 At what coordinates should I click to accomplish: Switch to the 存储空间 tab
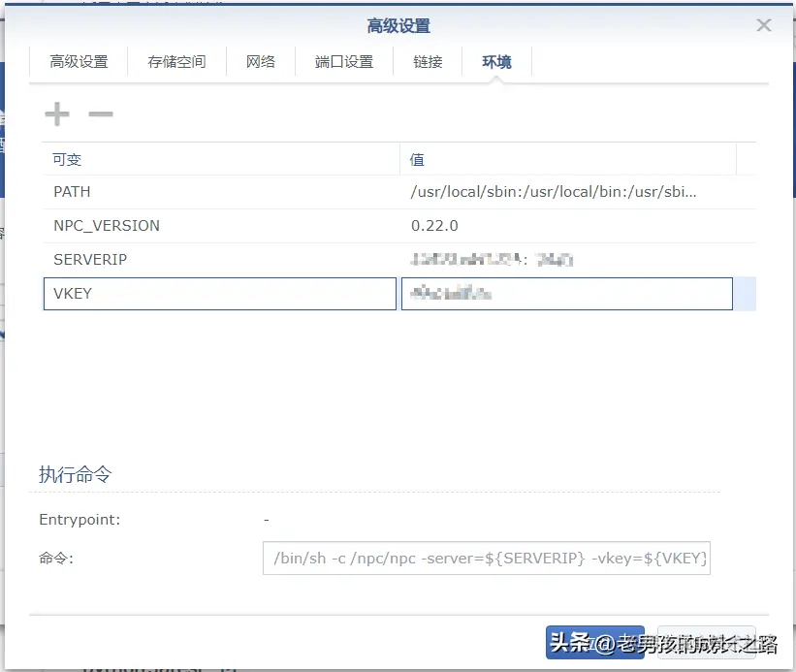(176, 60)
